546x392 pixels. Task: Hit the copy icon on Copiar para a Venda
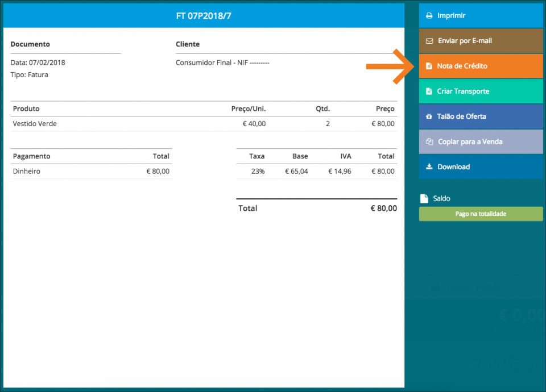tap(430, 141)
